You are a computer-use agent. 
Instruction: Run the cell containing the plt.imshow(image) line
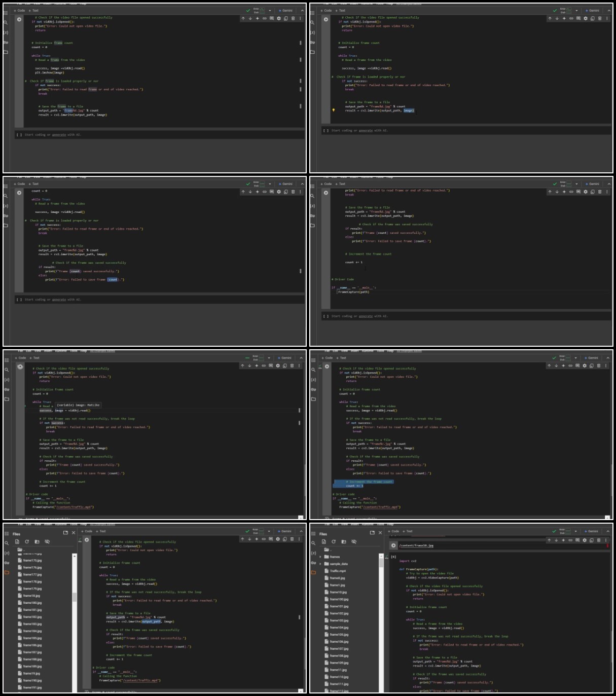pyautogui.click(x=19, y=19)
